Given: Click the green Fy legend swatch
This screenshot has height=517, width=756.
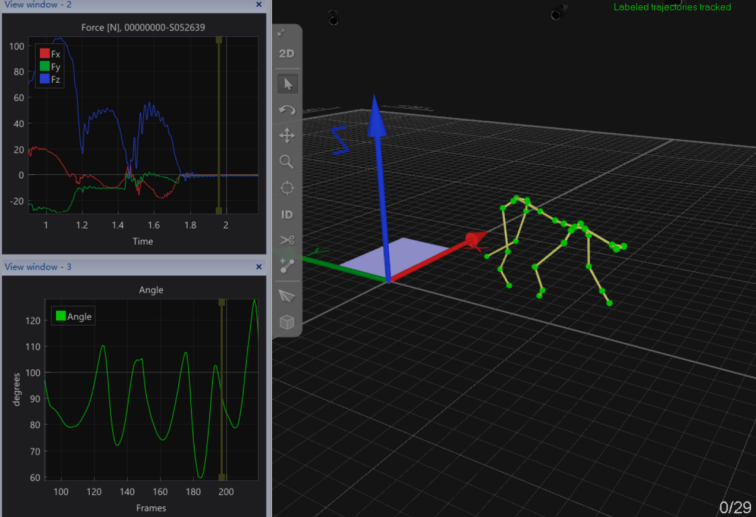Looking at the screenshot, I should (44, 66).
